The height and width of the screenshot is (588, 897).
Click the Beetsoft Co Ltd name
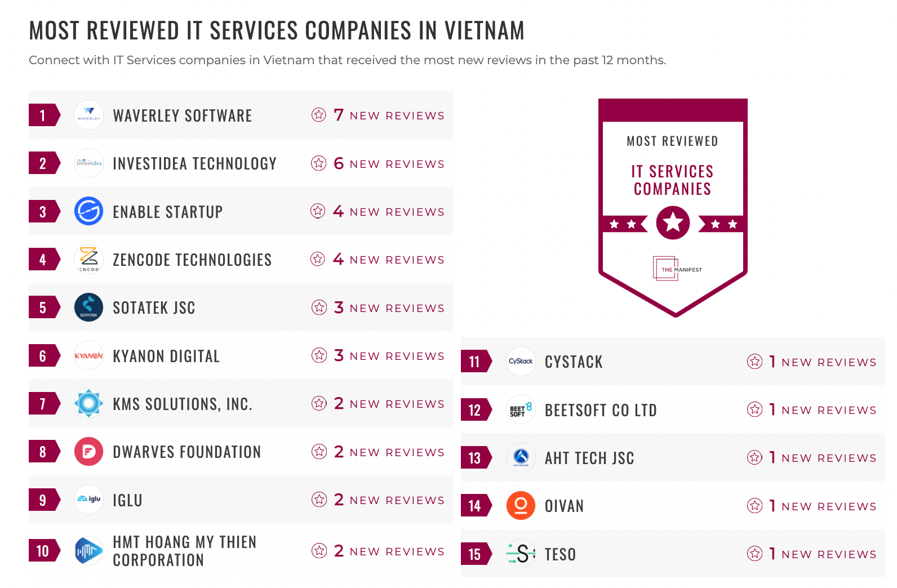(x=601, y=411)
